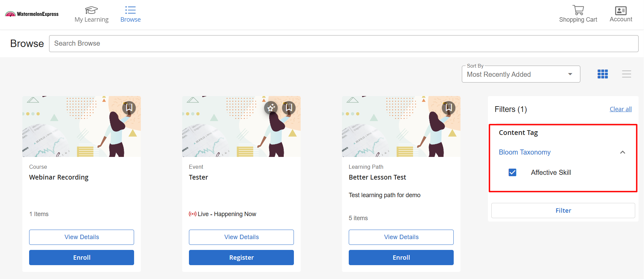This screenshot has width=644, height=279.
Task: Open the Shopping Cart icon
Action: tap(578, 10)
